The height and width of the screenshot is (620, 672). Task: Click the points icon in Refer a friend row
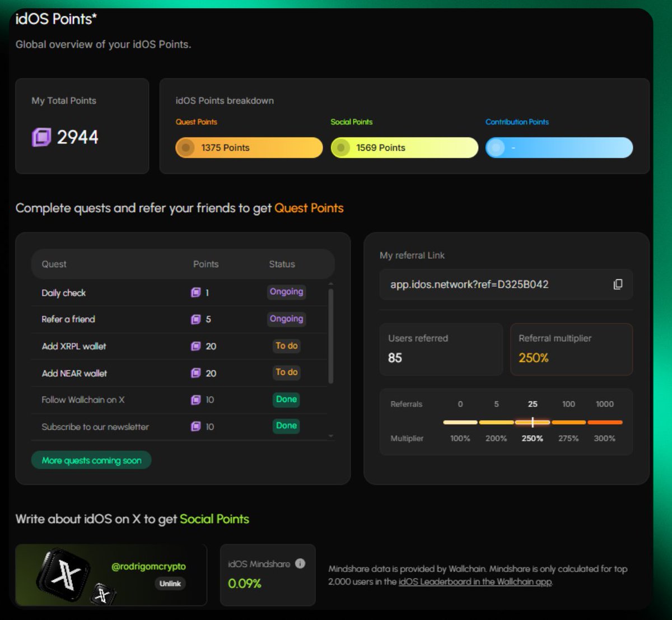195,319
